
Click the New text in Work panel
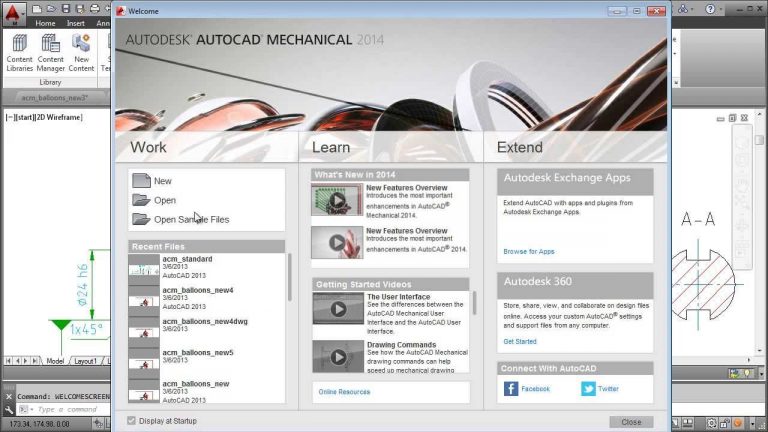[163, 181]
